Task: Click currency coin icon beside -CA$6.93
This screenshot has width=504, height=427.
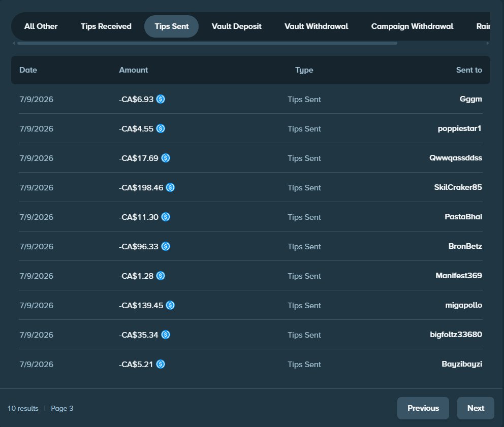Action: coord(161,99)
